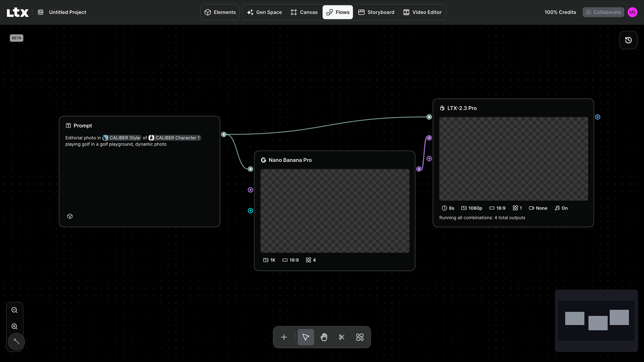644x362 pixels.
Task: Click the CALIBER Style tag in prompt
Action: click(x=121, y=138)
